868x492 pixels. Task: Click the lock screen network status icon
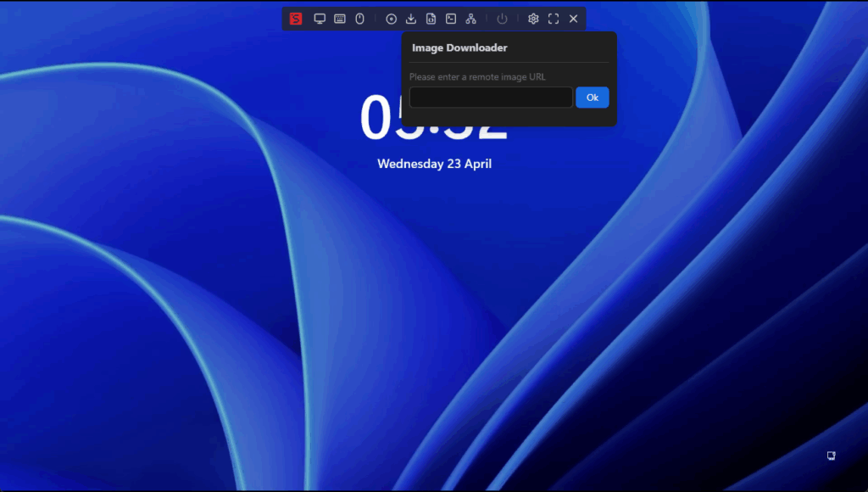click(832, 456)
